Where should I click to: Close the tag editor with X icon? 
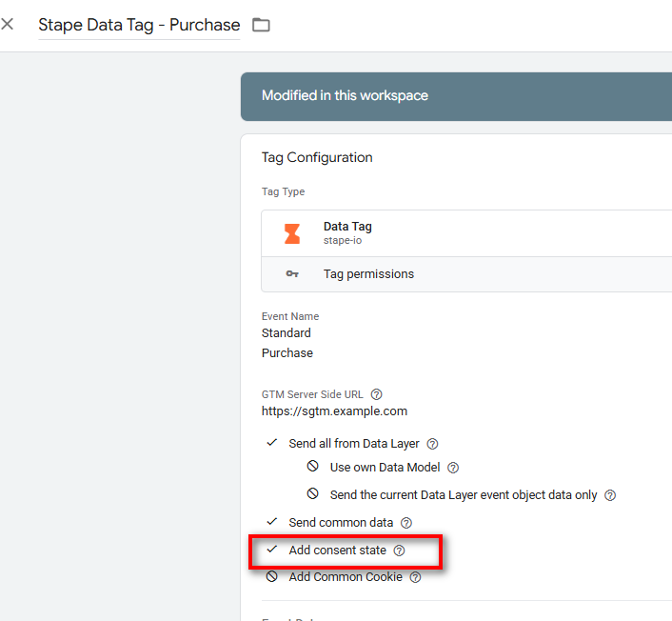tap(8, 24)
